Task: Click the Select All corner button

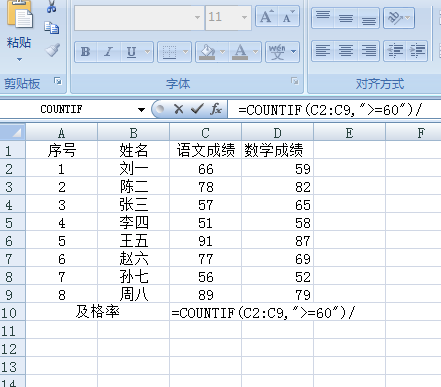Action: pyautogui.click(x=13, y=133)
